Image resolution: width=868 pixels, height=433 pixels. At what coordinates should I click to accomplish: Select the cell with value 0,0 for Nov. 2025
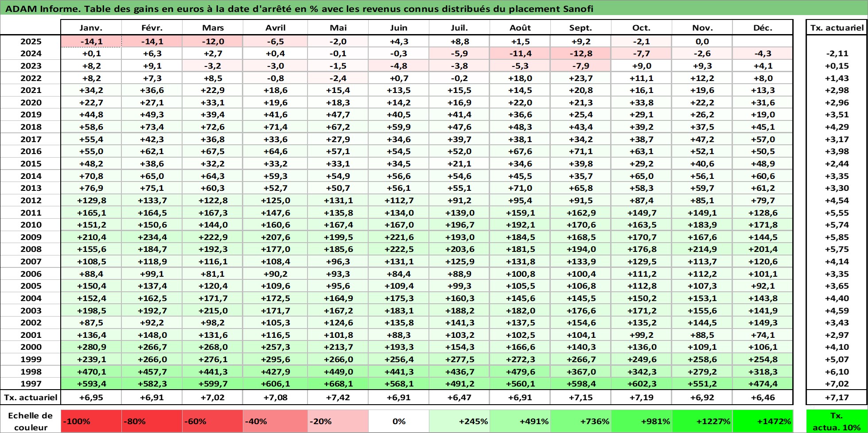[702, 41]
